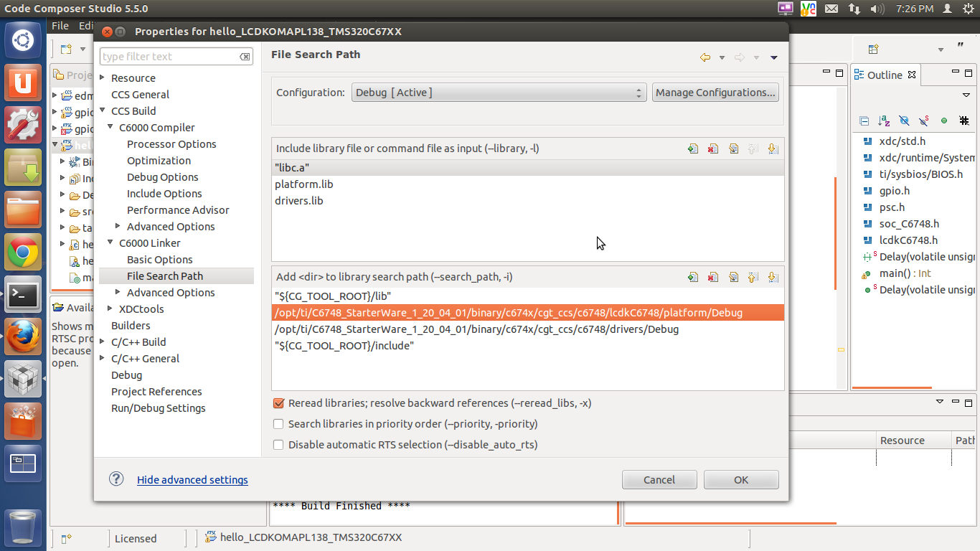980x551 pixels.
Task: Open the back history dropdown arrow
Action: (722, 57)
